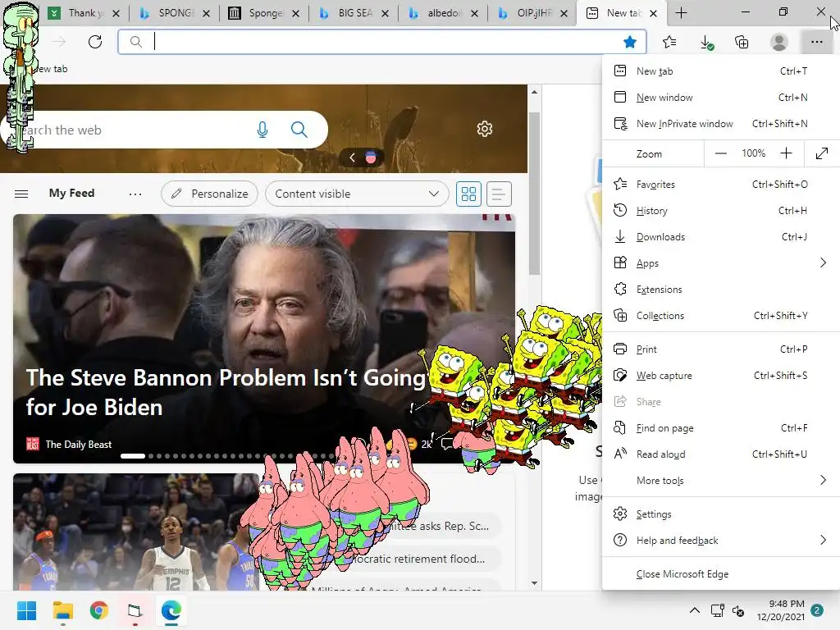Choose Print from the menu
This screenshot has height=630, width=840.
tap(720, 349)
